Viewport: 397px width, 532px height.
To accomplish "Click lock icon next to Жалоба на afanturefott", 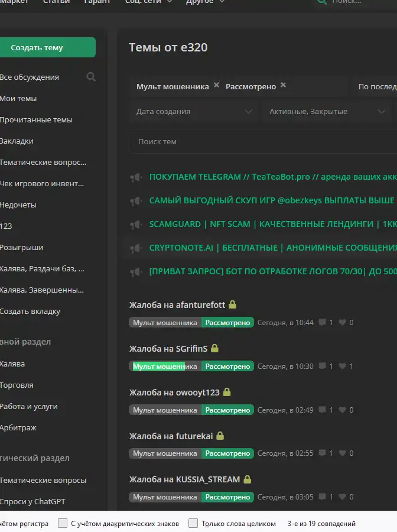I will [233, 304].
